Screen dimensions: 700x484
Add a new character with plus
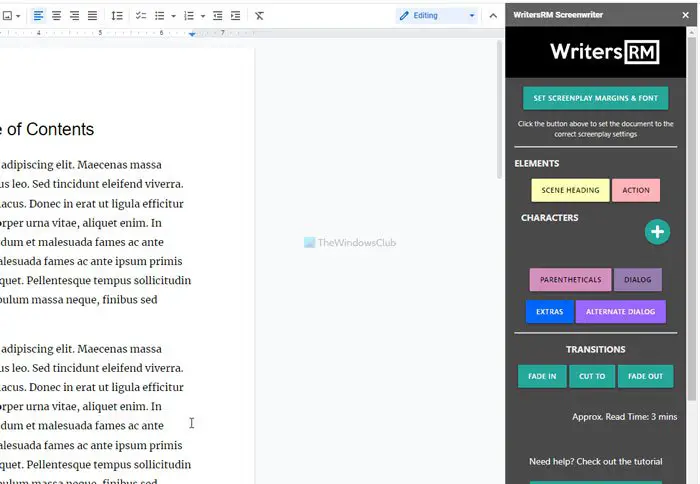point(657,232)
